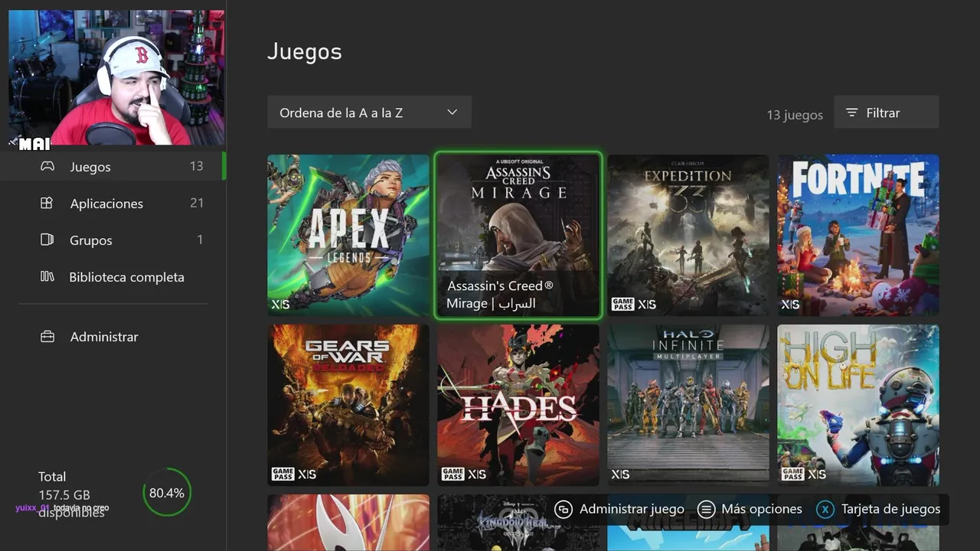Viewport: 980px width, 551px height.
Task: Click the filter lines icon beside Filtrar
Action: coord(851,112)
